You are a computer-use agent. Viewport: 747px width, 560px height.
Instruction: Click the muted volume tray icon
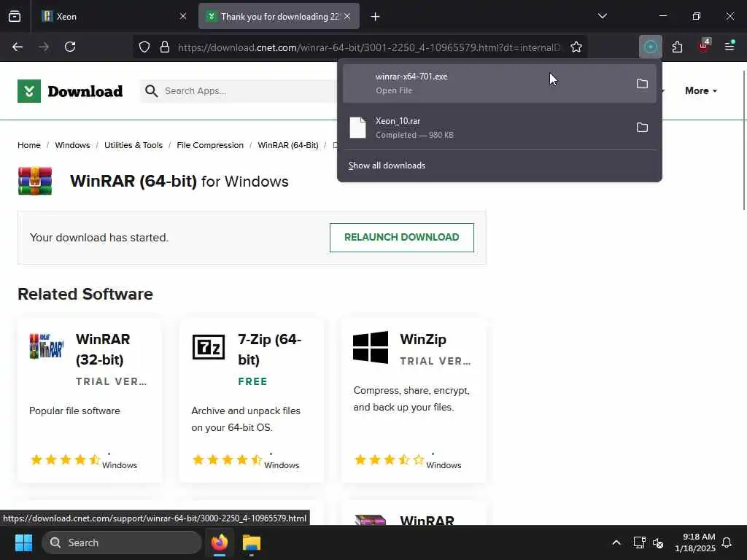pyautogui.click(x=658, y=542)
